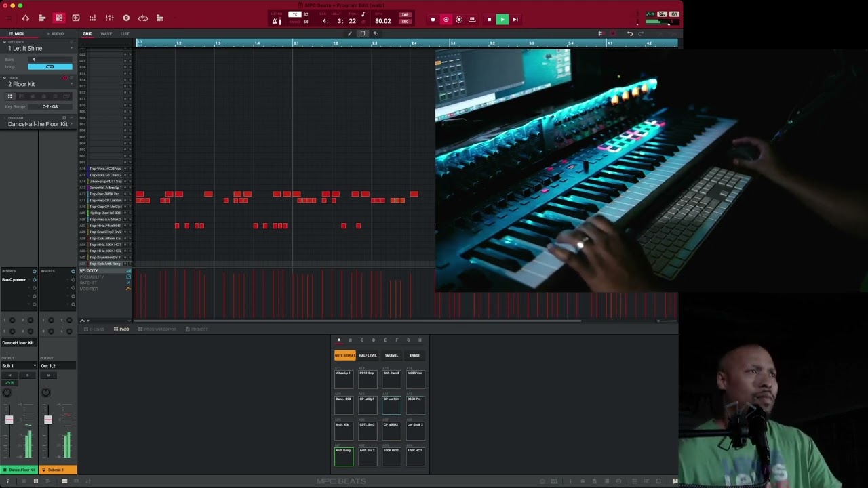Click the green Play button
868x488 pixels.
click(x=502, y=20)
